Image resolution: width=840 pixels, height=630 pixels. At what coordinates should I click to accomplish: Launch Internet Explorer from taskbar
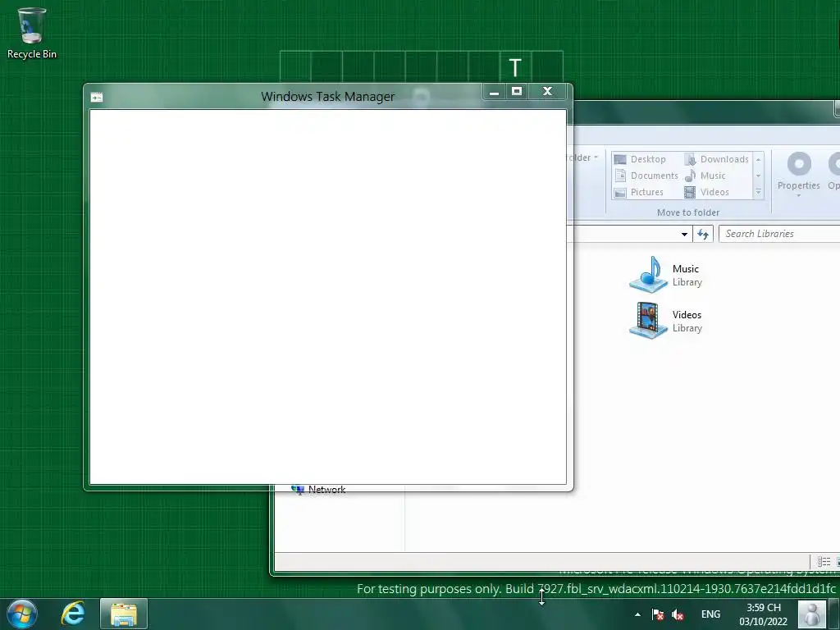(73, 614)
